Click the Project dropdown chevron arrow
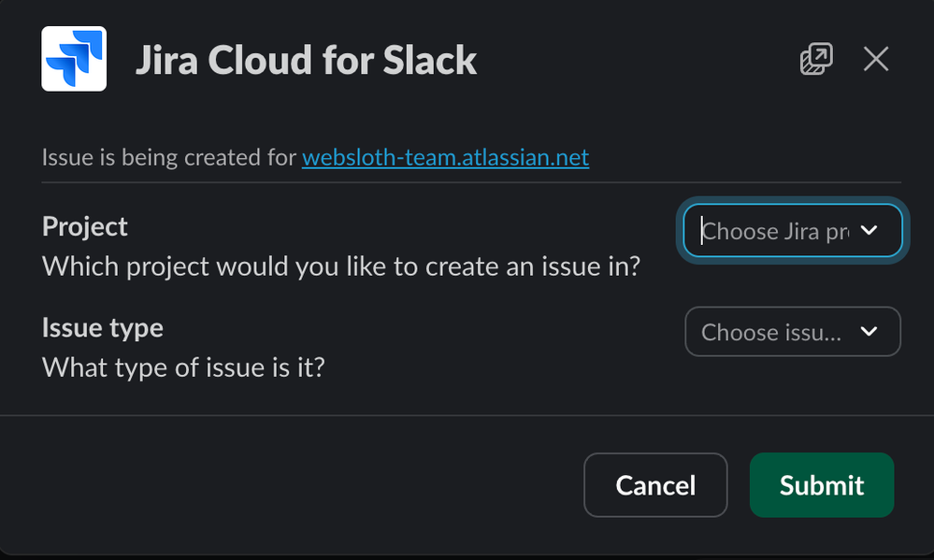Screen dimensions: 934x560 [x=869, y=230]
